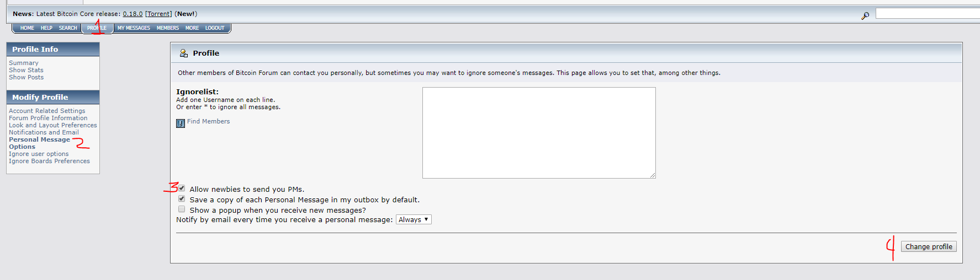This screenshot has height=280, width=980.
Task: Focus the search box at top right
Action: (928, 13)
